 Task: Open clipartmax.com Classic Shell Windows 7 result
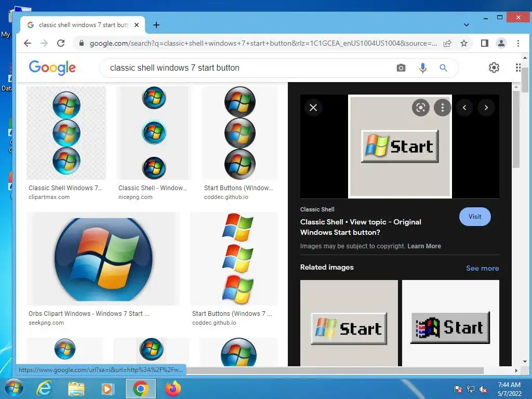[66, 132]
